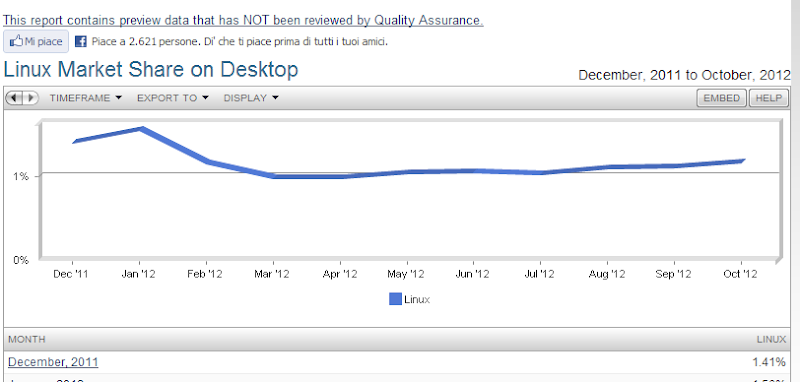Click the Jun '12 axis label

pos(472,274)
